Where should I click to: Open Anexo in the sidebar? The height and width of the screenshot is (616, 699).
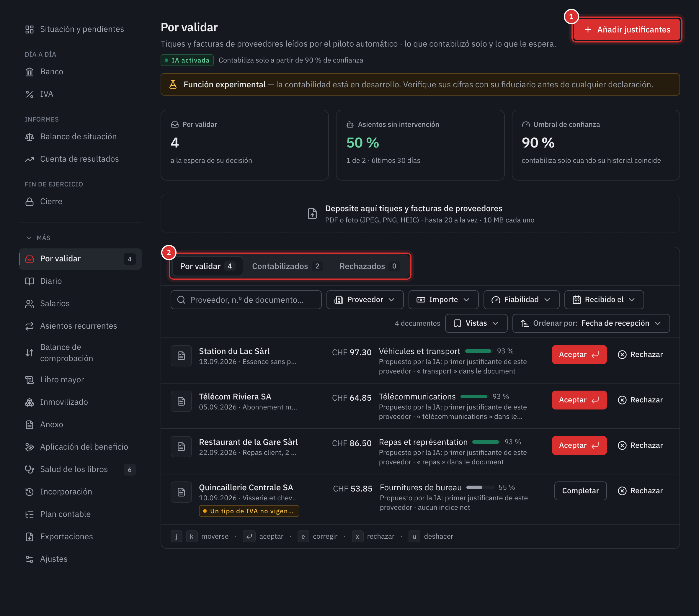click(80, 425)
